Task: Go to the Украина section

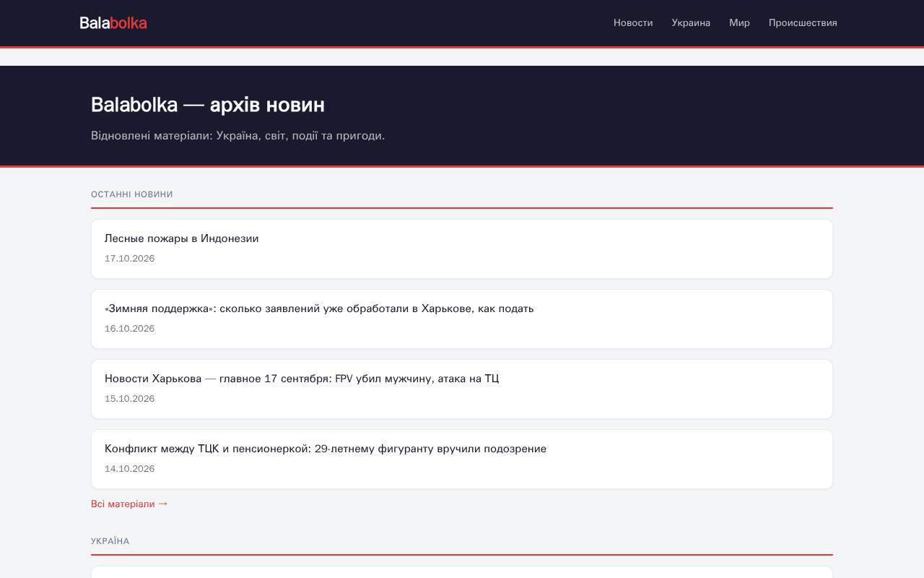Action: [691, 23]
